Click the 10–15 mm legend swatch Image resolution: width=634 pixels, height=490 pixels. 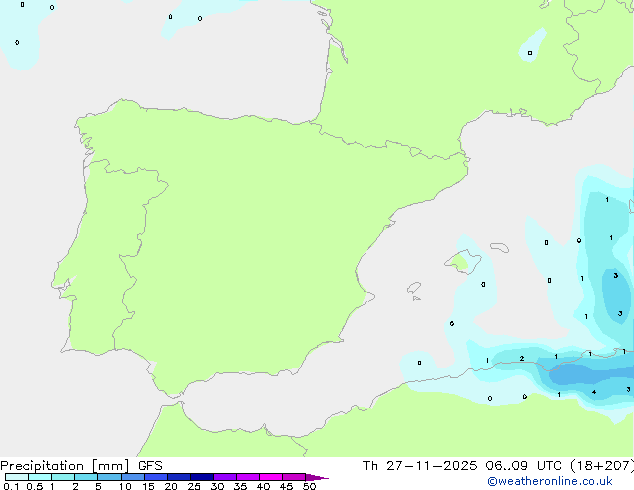[x=133, y=477]
